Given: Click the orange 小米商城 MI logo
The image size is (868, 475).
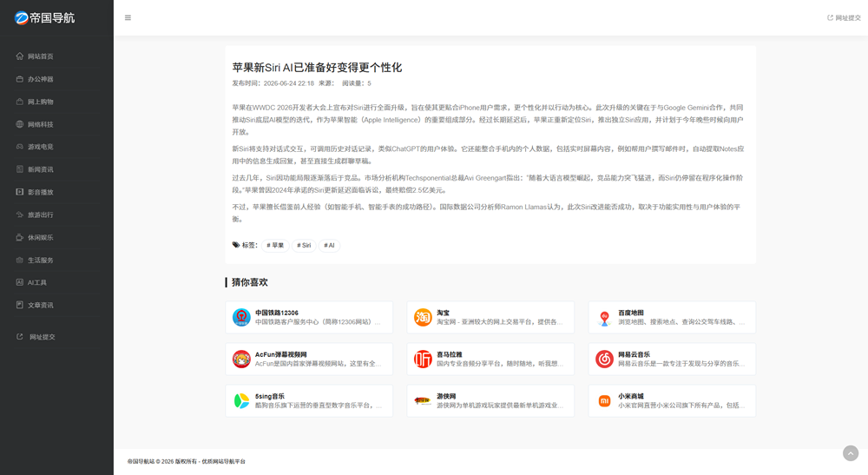Looking at the screenshot, I should (x=604, y=401).
